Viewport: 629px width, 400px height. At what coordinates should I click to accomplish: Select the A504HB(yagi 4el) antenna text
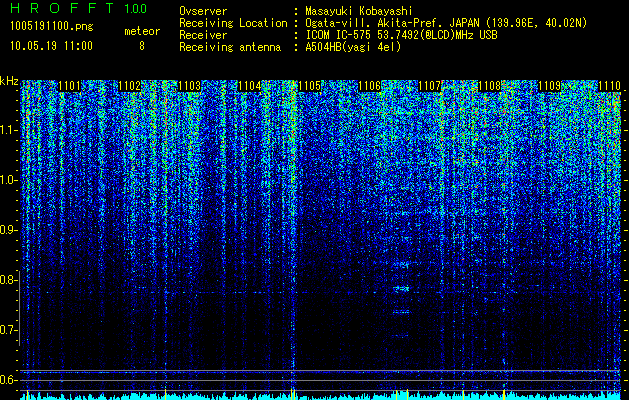[x=353, y=47]
